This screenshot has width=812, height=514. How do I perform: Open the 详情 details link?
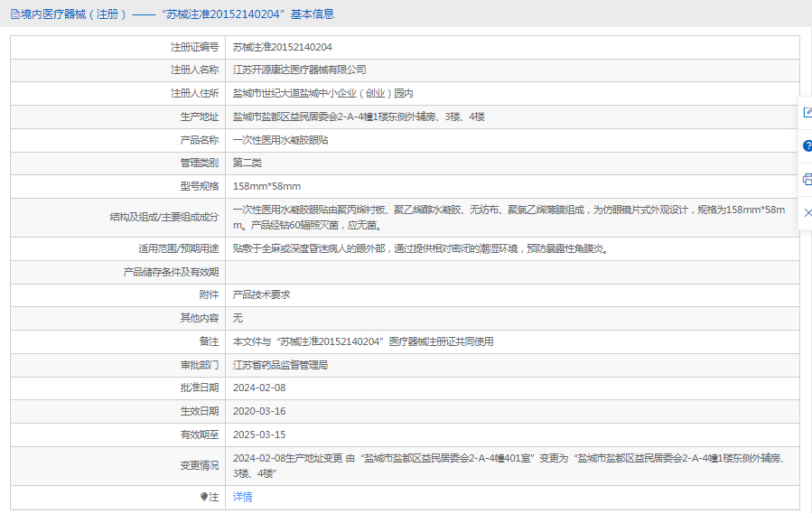(242, 497)
